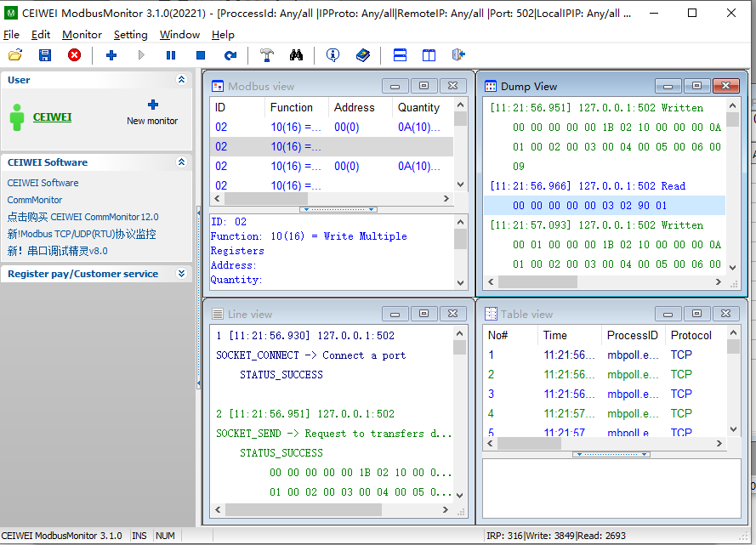
Task: Click the Protocol column header
Action: click(696, 335)
